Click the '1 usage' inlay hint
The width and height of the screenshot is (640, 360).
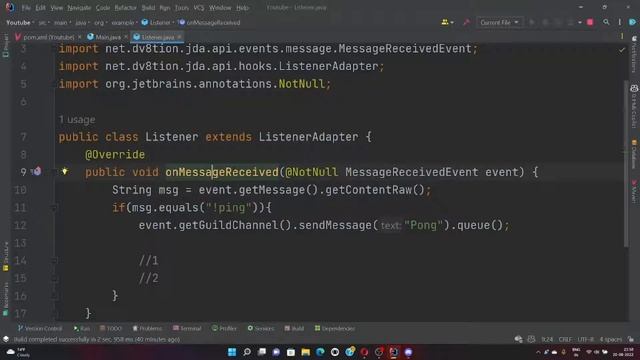(x=77, y=120)
